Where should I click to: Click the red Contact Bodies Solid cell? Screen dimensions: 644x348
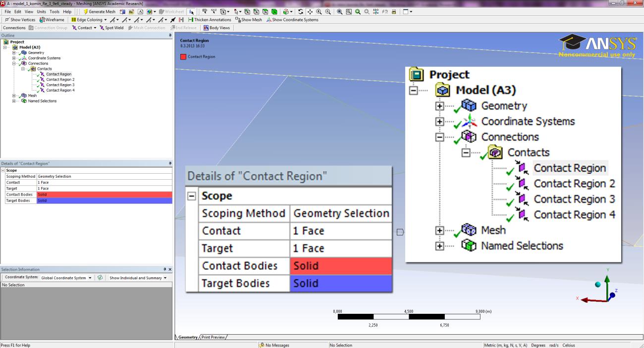pos(105,195)
